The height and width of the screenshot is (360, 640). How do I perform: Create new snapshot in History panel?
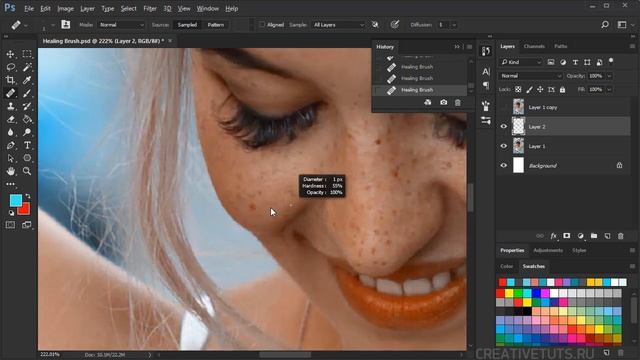pos(443,102)
